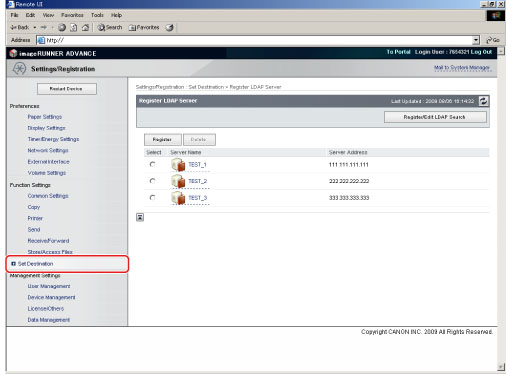This screenshot has height=374, width=506.
Task: Open Send function settings
Action: click(34, 229)
